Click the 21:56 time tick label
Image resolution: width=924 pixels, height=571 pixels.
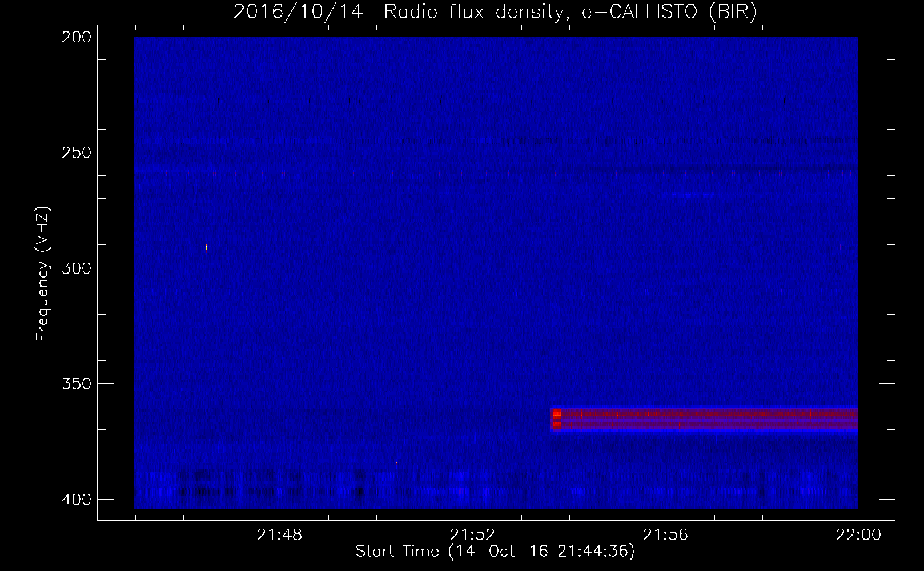click(666, 536)
